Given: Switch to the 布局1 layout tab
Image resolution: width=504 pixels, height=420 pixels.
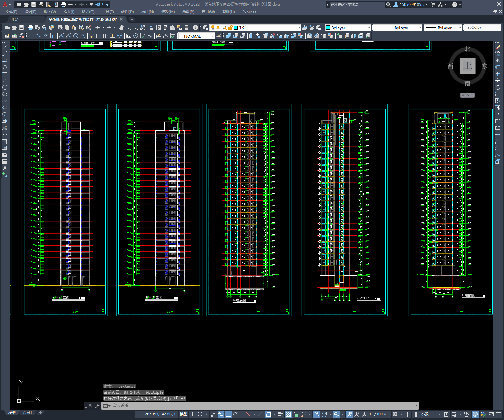Looking at the screenshot, I should [27, 413].
